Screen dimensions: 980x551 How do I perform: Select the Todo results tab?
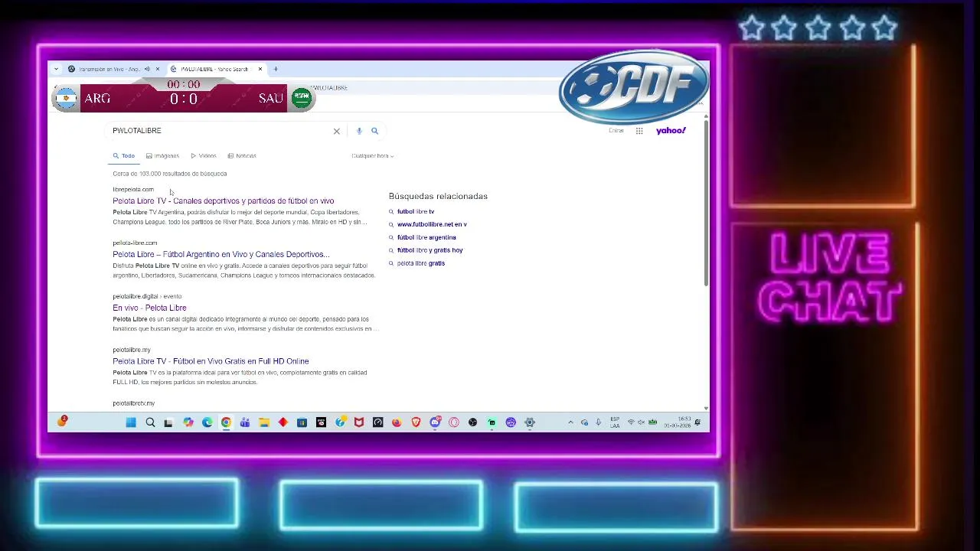123,156
